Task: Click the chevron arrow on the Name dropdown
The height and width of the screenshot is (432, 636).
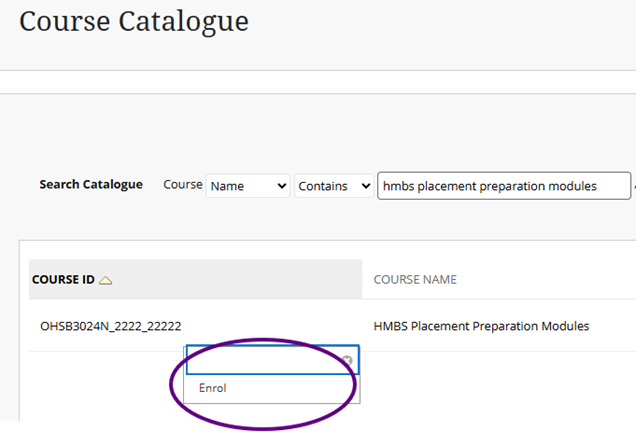Action: coord(281,186)
